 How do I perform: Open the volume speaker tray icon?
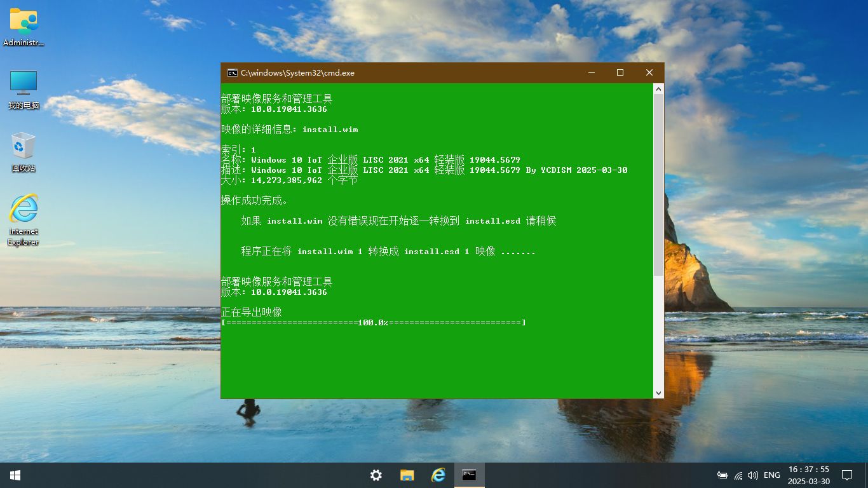click(x=753, y=475)
